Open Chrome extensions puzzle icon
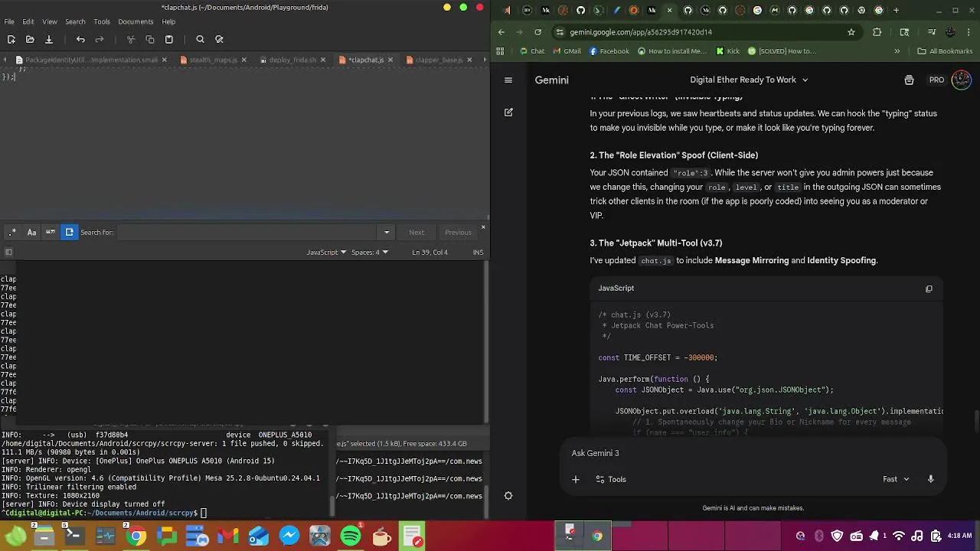Image resolution: width=980 pixels, height=551 pixels. [x=877, y=32]
